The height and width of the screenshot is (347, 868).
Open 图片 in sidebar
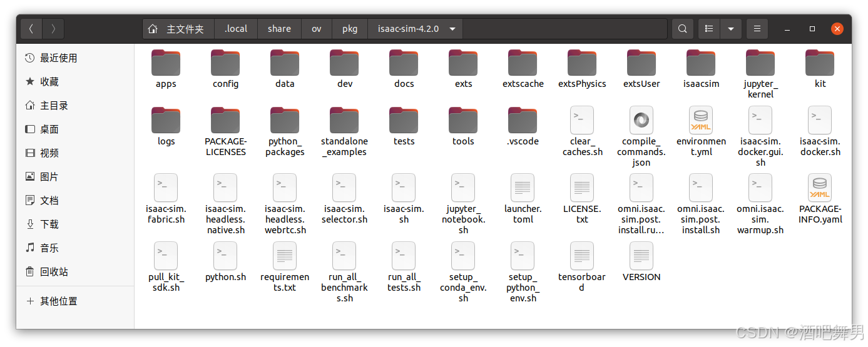[x=75, y=177]
